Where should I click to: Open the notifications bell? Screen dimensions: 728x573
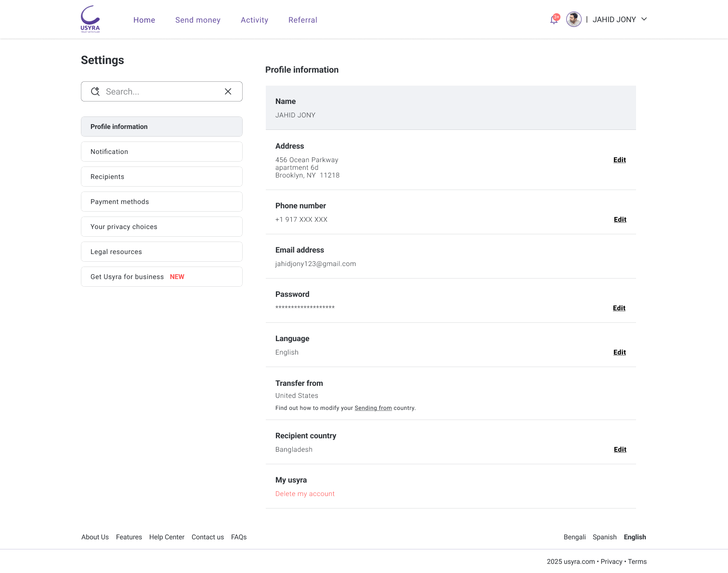554,20
